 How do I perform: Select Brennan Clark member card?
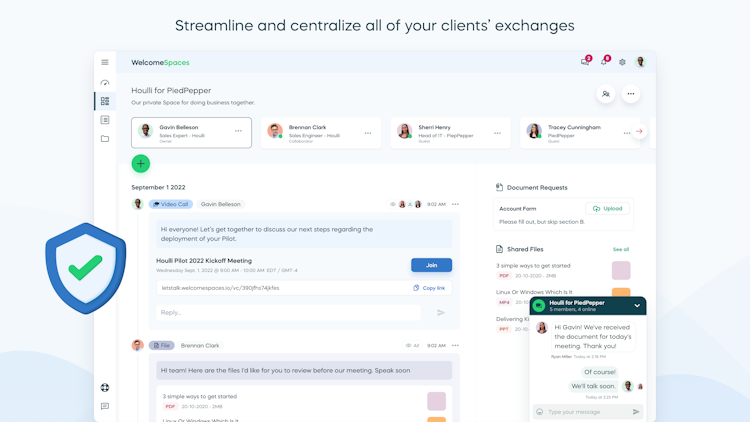[321, 133]
